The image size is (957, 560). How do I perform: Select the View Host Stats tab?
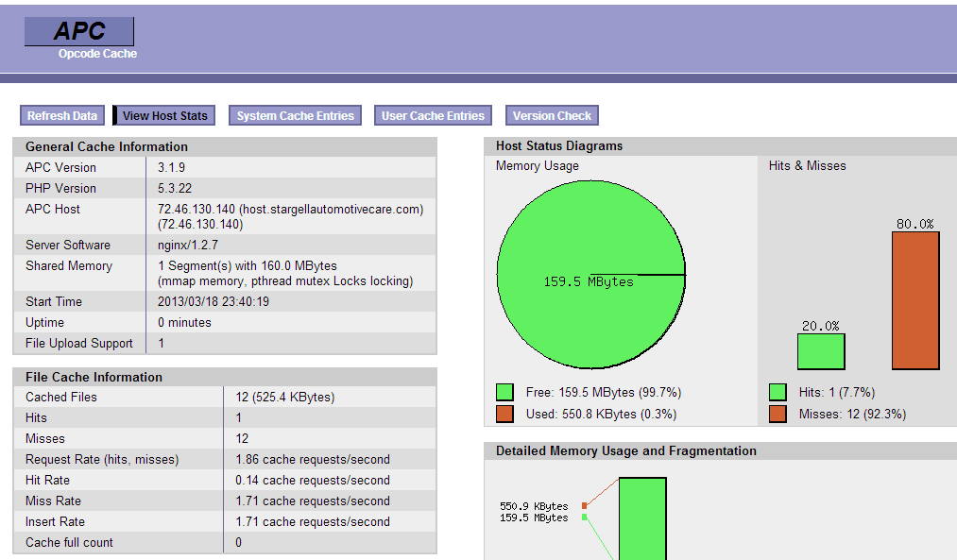[x=164, y=115]
